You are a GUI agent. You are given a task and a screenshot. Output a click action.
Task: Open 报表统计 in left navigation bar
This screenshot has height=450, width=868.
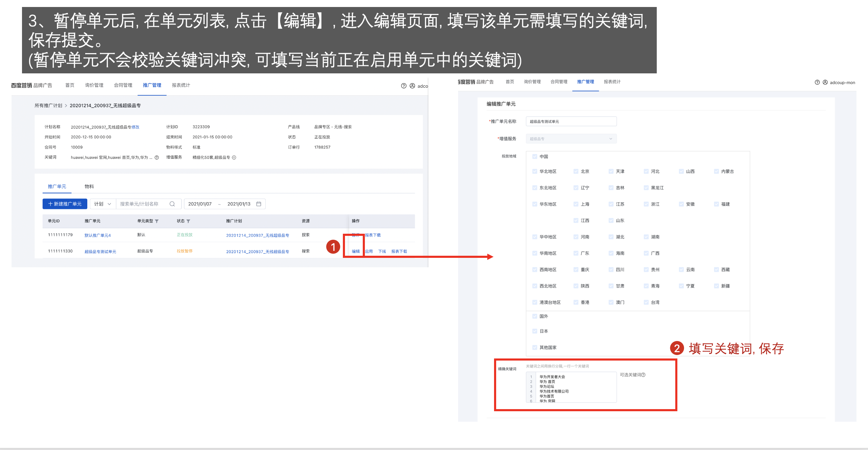coord(181,85)
